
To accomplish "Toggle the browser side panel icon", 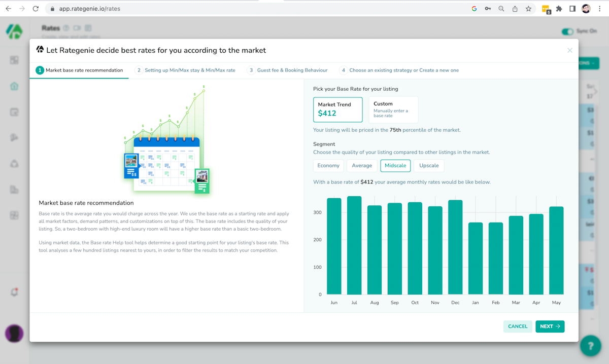I will [x=572, y=9].
